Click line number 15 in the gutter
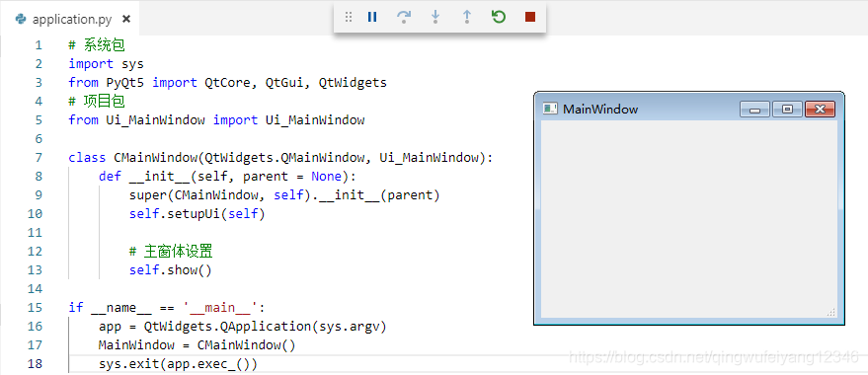Screen dimensions: 868x375 (x=35, y=308)
